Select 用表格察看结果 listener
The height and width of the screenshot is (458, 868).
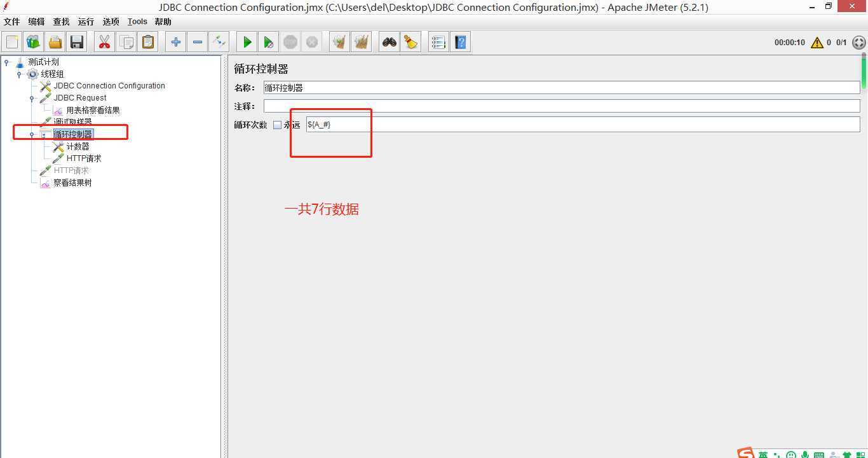[x=93, y=110]
